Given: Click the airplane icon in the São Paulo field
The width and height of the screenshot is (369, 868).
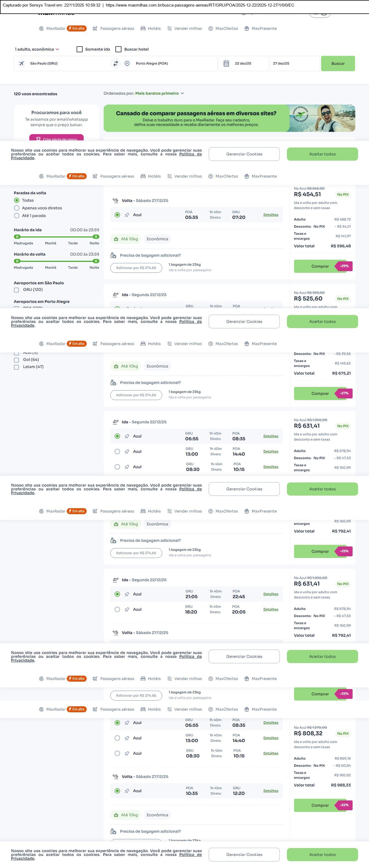Looking at the screenshot, I should [22, 63].
